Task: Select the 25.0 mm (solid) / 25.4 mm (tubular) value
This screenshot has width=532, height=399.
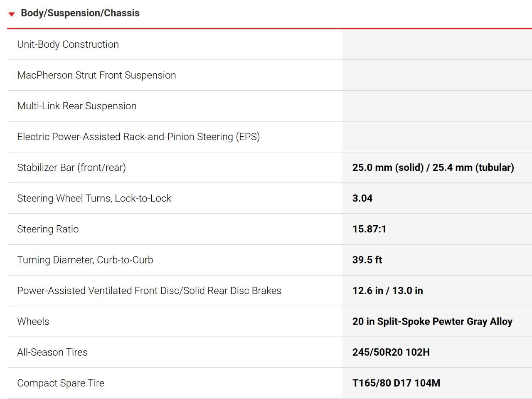Action: 433,167
